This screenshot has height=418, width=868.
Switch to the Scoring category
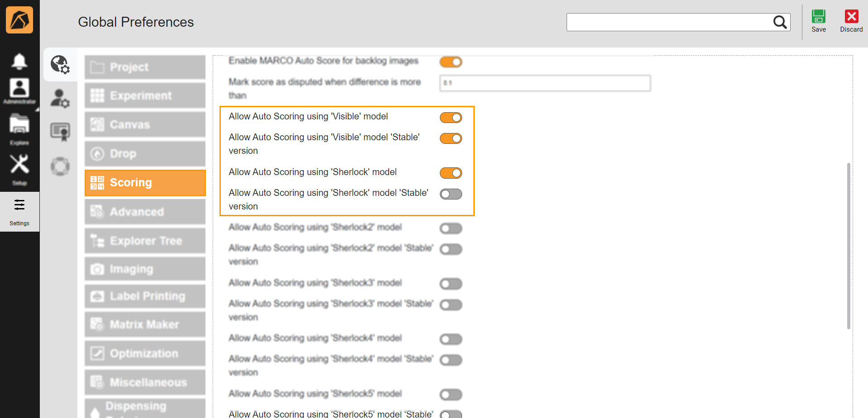click(145, 182)
